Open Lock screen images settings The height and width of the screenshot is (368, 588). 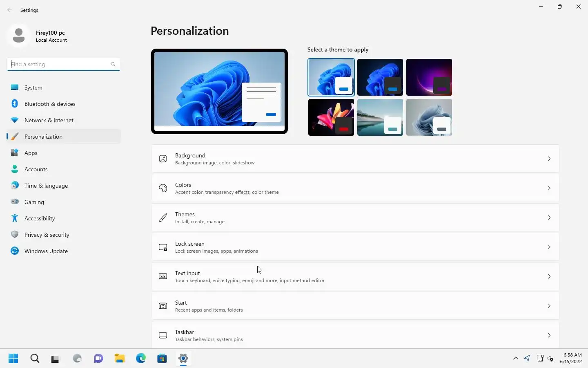coord(355,247)
